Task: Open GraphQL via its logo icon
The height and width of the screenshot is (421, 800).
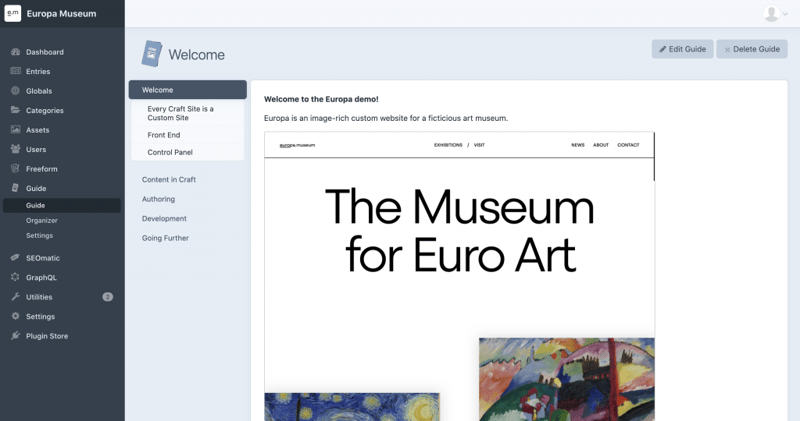Action: pyautogui.click(x=15, y=277)
